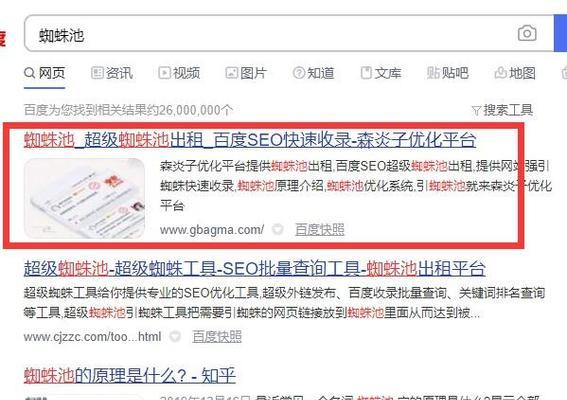
Task: Open 百度快照 for www.gbagma.com result
Action: [x=320, y=230]
